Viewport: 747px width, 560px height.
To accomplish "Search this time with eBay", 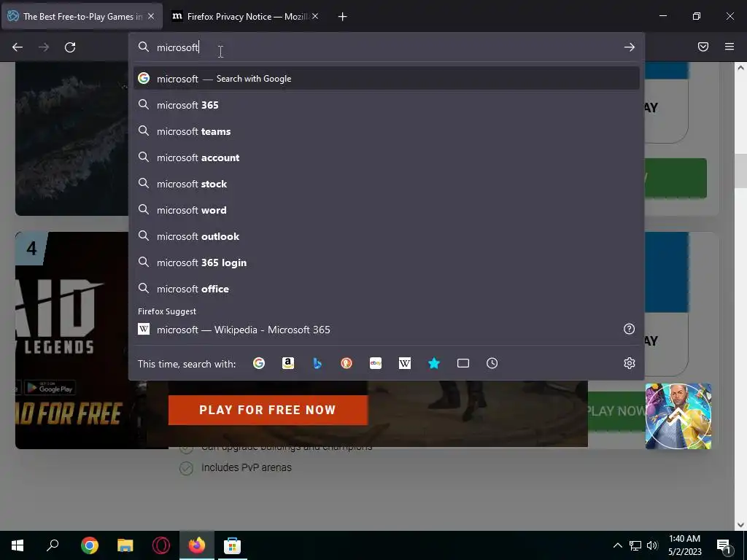I will [376, 363].
